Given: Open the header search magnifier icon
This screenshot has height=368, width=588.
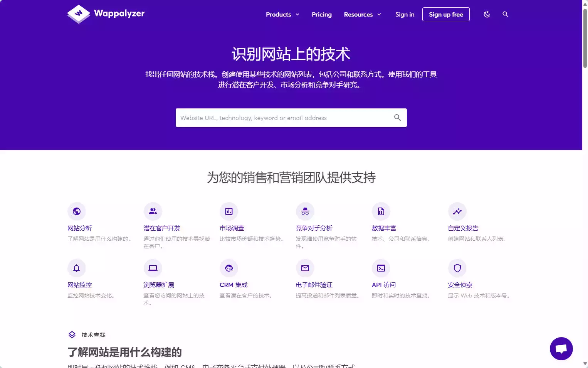Looking at the screenshot, I should [x=505, y=14].
